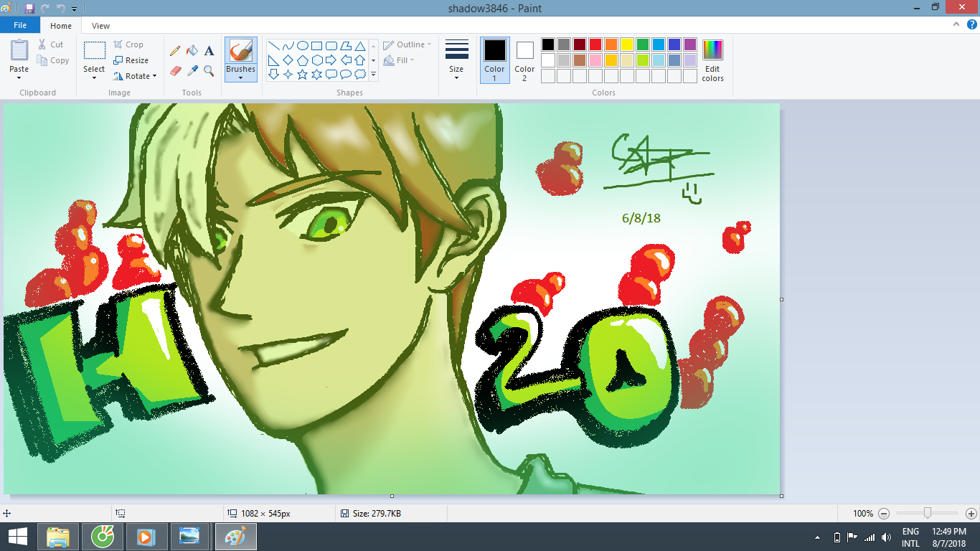Activate the Color picker eyedropper
This screenshot has width=980, height=551.
click(x=192, y=70)
